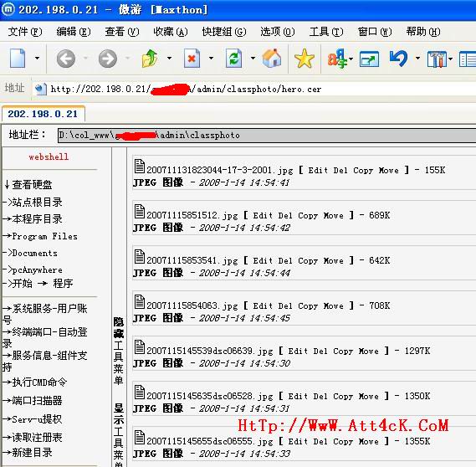This screenshot has width=476, height=467.
Task: Click the webshell 地址栏 path field
Action: pos(267,135)
